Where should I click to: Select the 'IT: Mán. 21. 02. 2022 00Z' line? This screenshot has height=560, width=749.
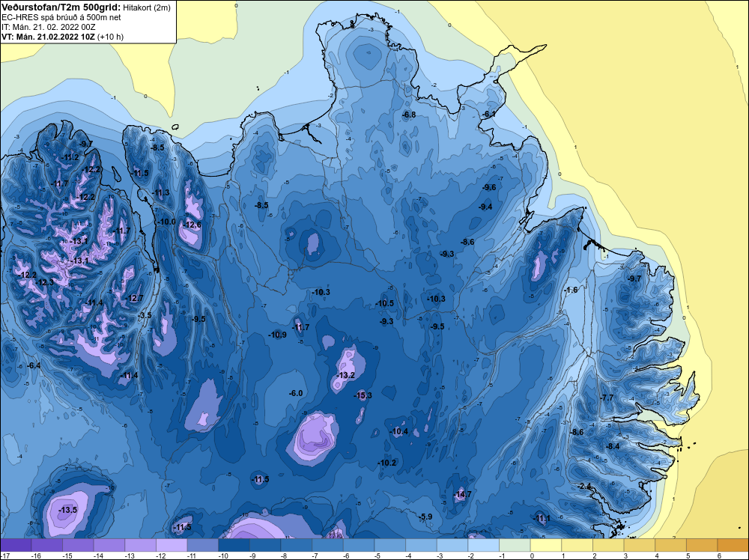click(49, 27)
